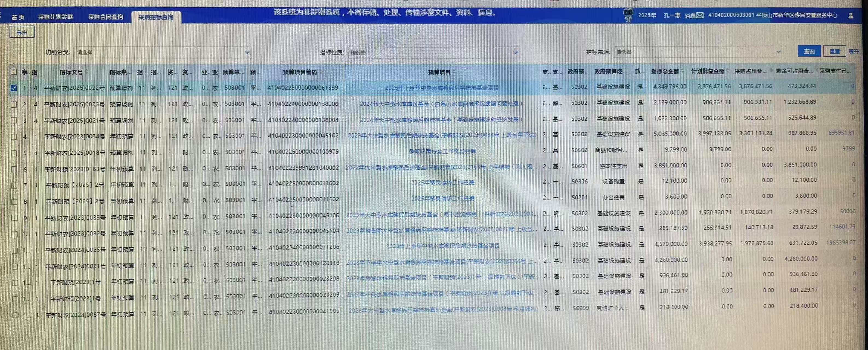
Task: Sort by 指标文号 column sort icon
Action: coord(86,72)
